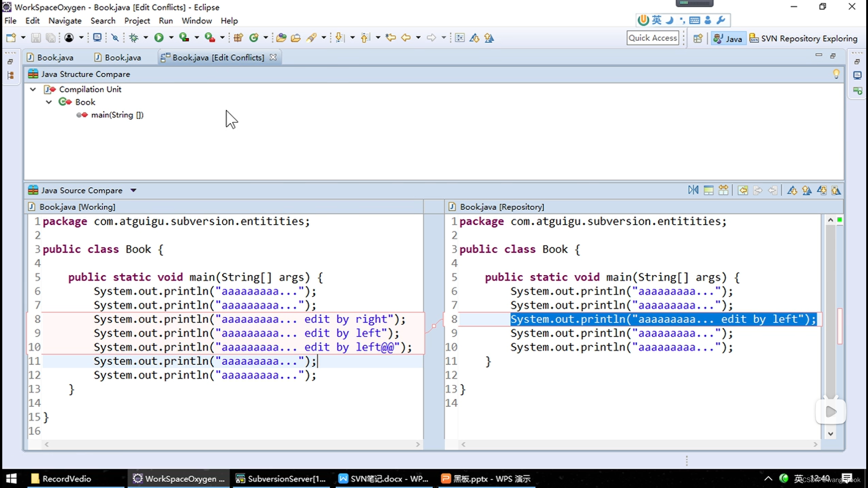Click the Open Console monitor icon
The image size is (868, 488).
97,38
